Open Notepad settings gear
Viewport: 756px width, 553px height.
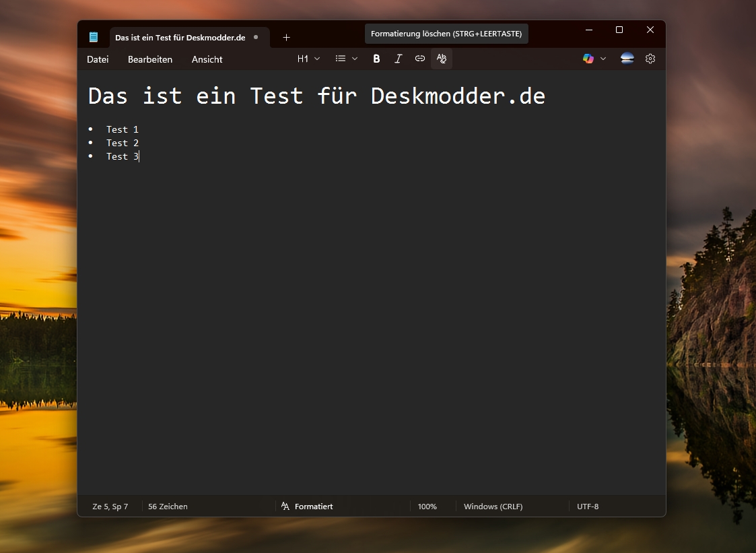[x=650, y=59]
